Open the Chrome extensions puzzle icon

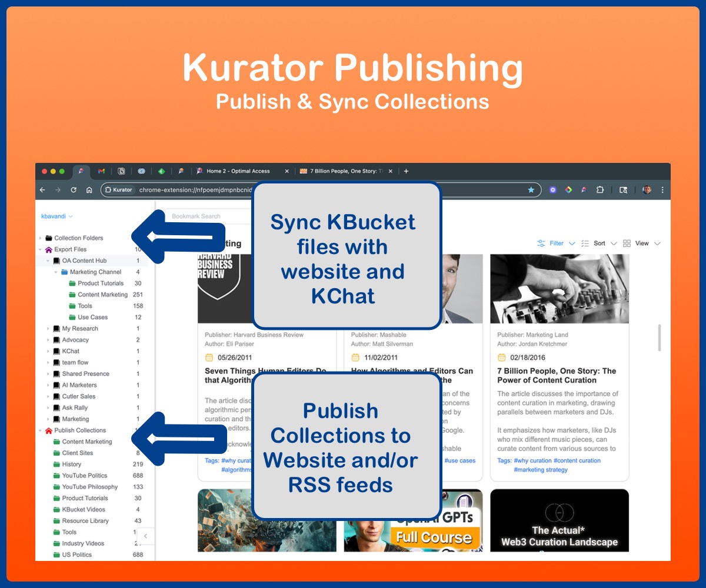(600, 190)
